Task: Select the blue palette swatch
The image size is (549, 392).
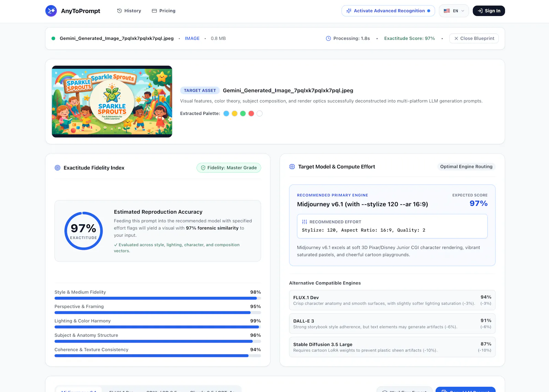Action: [x=226, y=114]
